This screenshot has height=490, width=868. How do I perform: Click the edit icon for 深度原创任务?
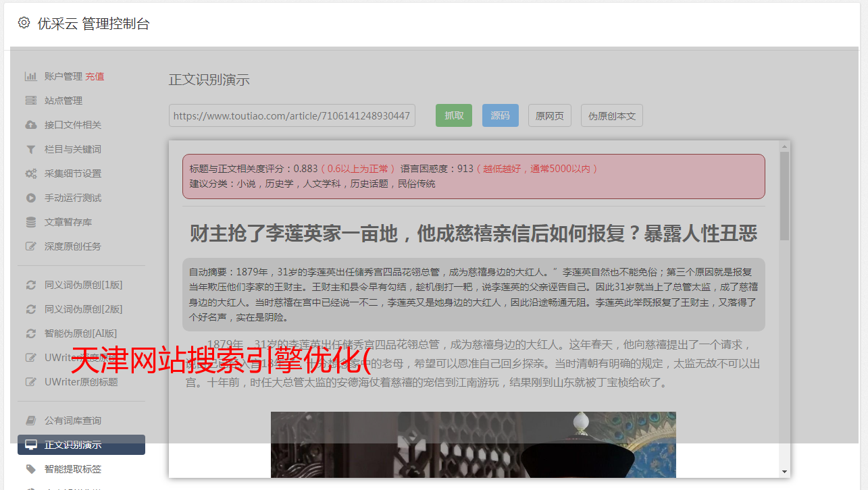[31, 246]
